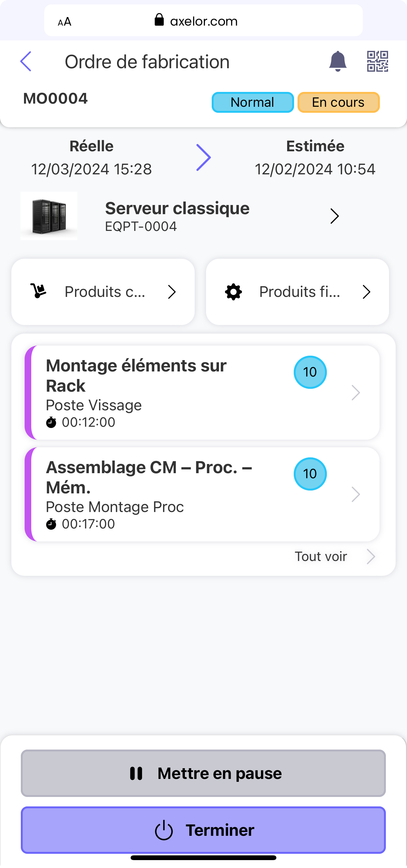This screenshot has height=868, width=407.
Task: Tap the back arrow in header
Action: point(26,61)
